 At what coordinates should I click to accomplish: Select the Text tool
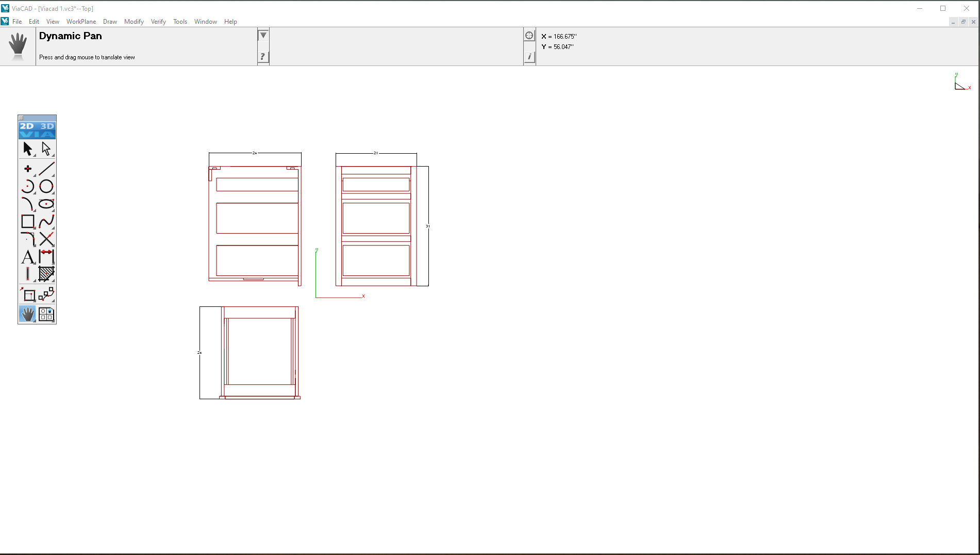[28, 256]
